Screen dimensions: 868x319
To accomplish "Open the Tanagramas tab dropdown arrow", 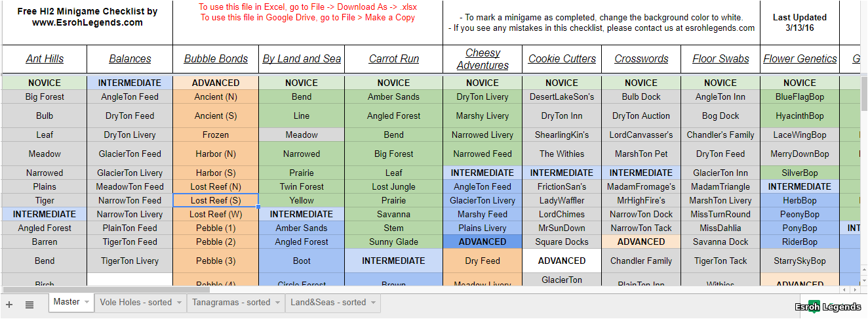I will click(277, 303).
